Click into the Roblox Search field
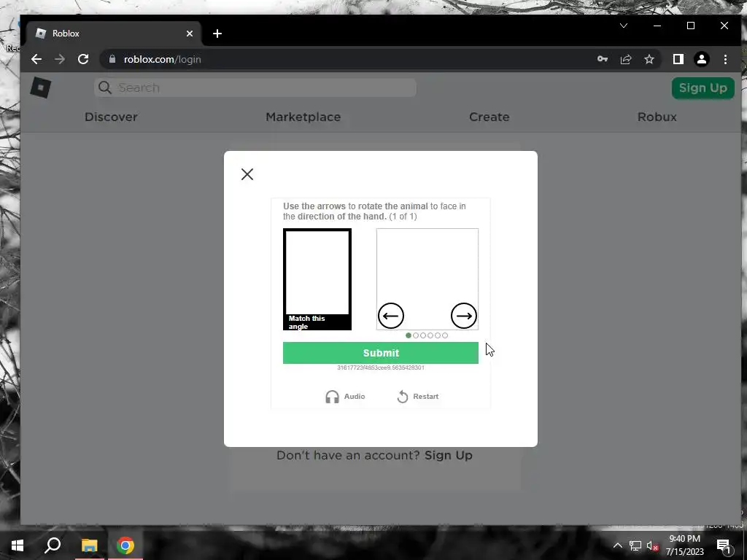Image resolution: width=747 pixels, height=560 pixels. [x=255, y=87]
